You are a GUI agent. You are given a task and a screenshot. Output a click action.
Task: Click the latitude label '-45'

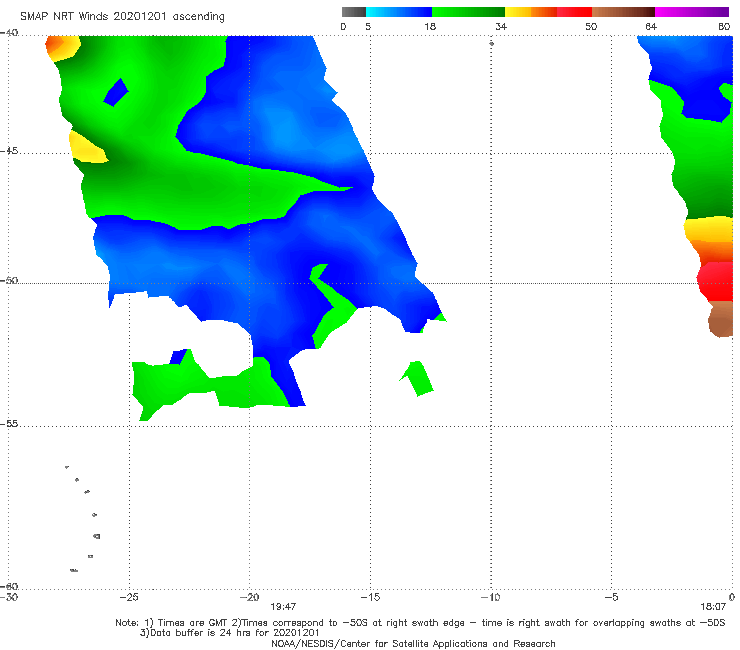point(9,151)
